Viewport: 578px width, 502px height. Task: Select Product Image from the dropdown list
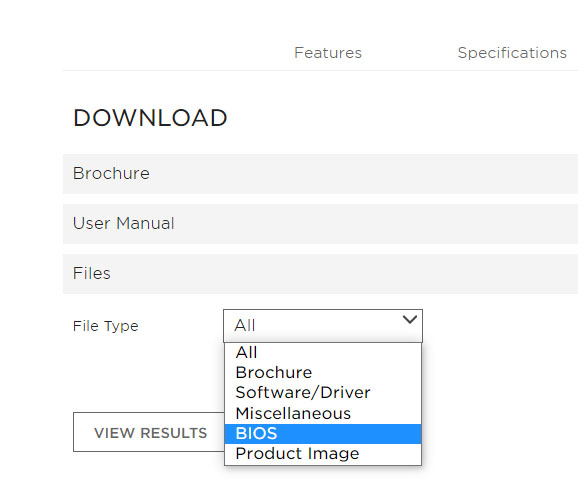323,454
